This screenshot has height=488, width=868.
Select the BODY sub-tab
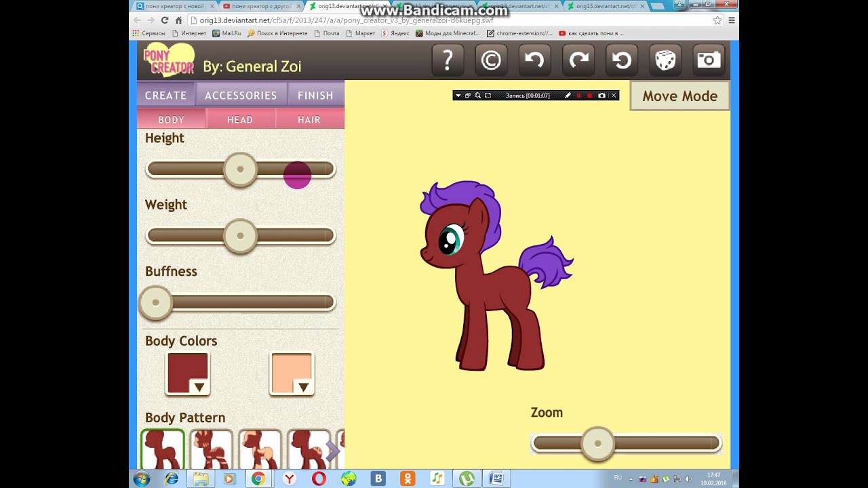pos(172,119)
